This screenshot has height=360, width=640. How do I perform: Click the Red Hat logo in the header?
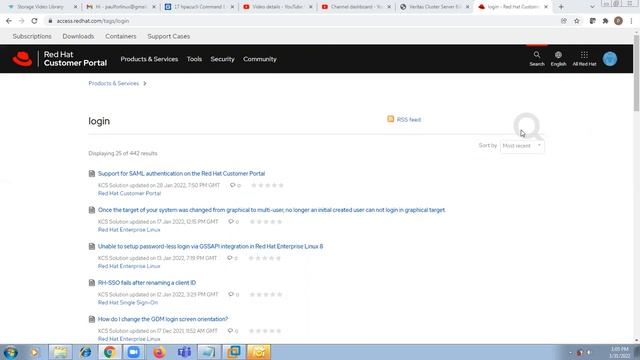pos(22,59)
